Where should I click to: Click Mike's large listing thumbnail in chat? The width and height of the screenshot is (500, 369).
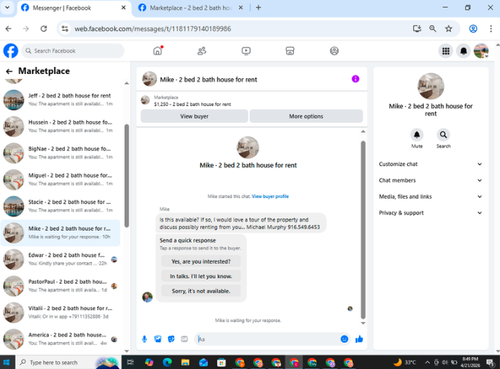point(248,147)
